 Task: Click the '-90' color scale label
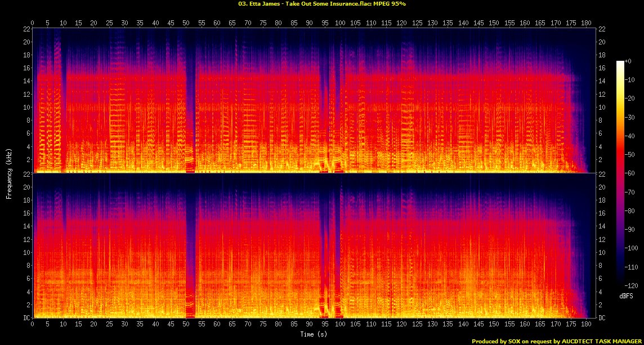[x=629, y=229]
